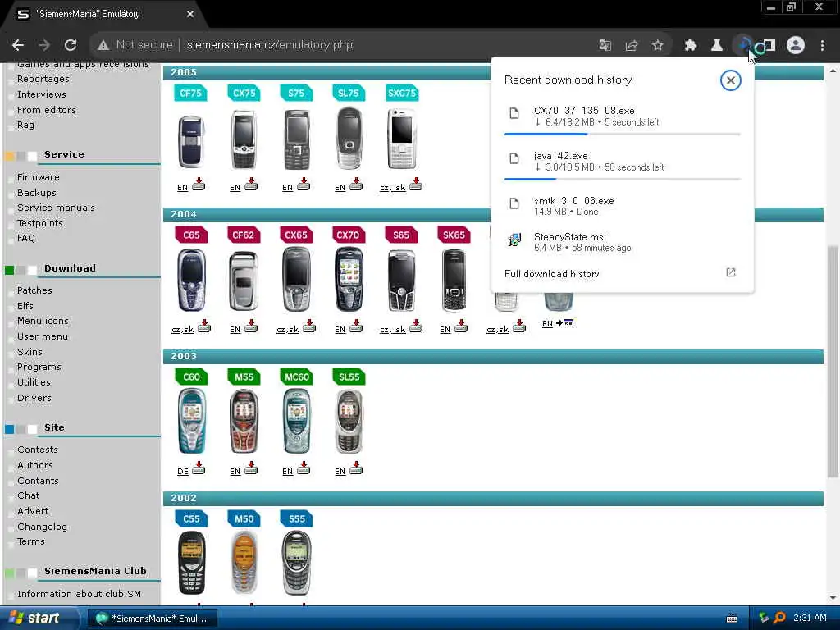Click the cz, sk link under S65
Screen dimensions: 840x630
pos(392,330)
